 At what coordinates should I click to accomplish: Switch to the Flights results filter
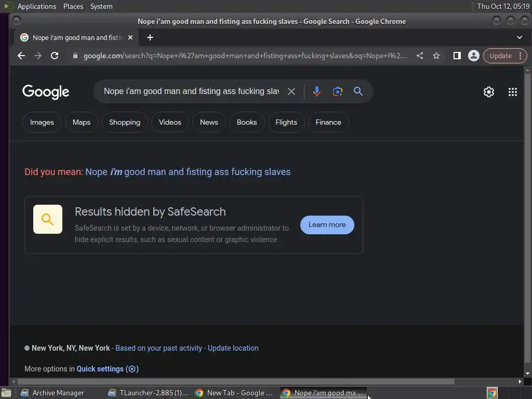pos(286,122)
